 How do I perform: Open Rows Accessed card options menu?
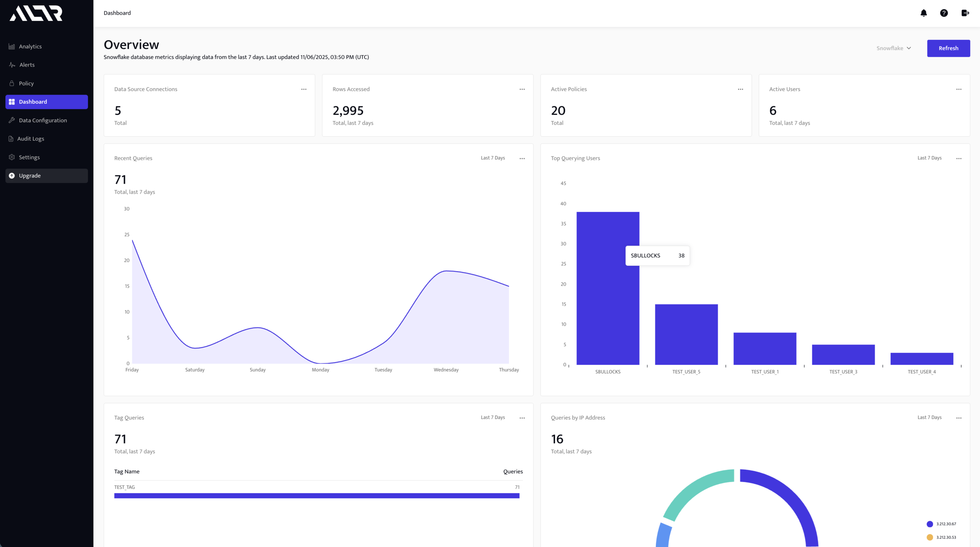pos(522,89)
